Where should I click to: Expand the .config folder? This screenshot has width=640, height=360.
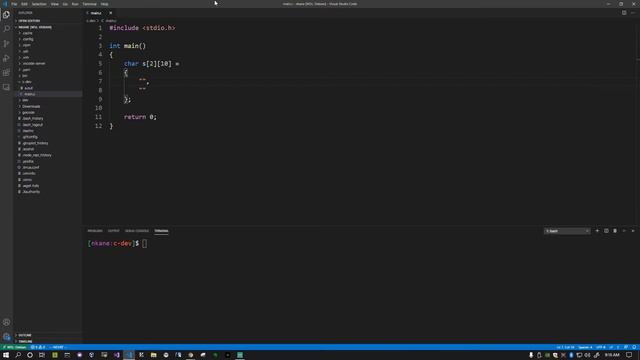click(48, 39)
